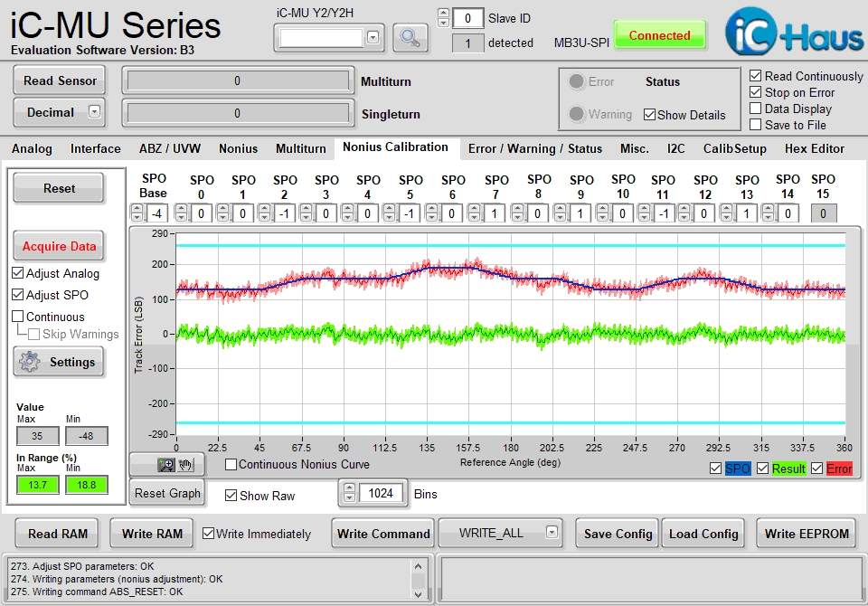The height and width of the screenshot is (606, 868).
Task: Open the ABZ / UVW tab
Action: [169, 148]
